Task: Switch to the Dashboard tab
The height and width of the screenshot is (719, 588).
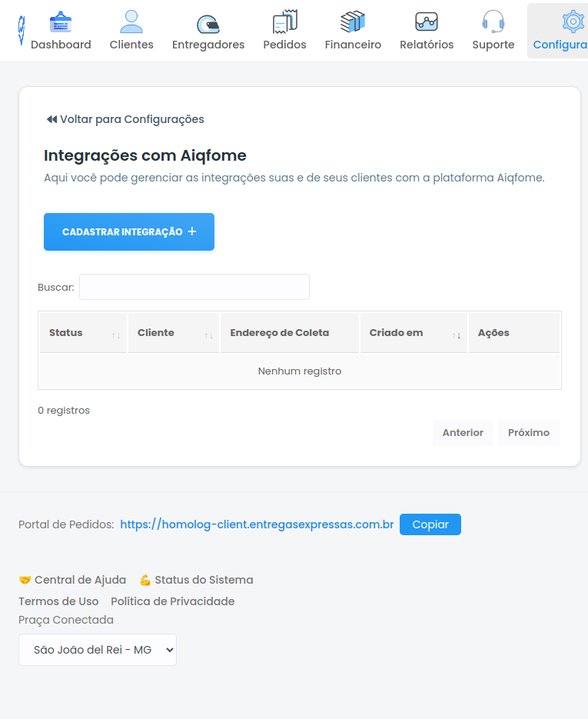Action: (61, 29)
